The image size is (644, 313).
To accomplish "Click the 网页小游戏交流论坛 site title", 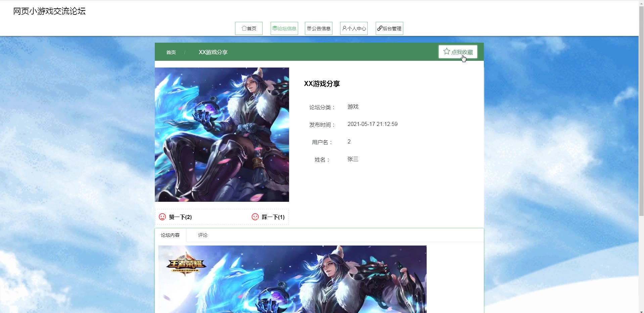I will pos(49,11).
